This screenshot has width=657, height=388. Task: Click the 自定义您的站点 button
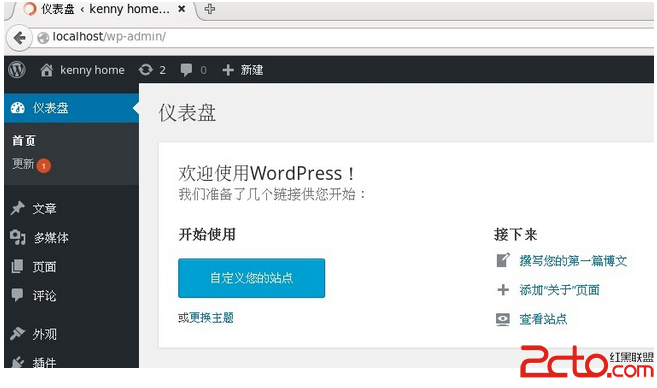pos(251,278)
